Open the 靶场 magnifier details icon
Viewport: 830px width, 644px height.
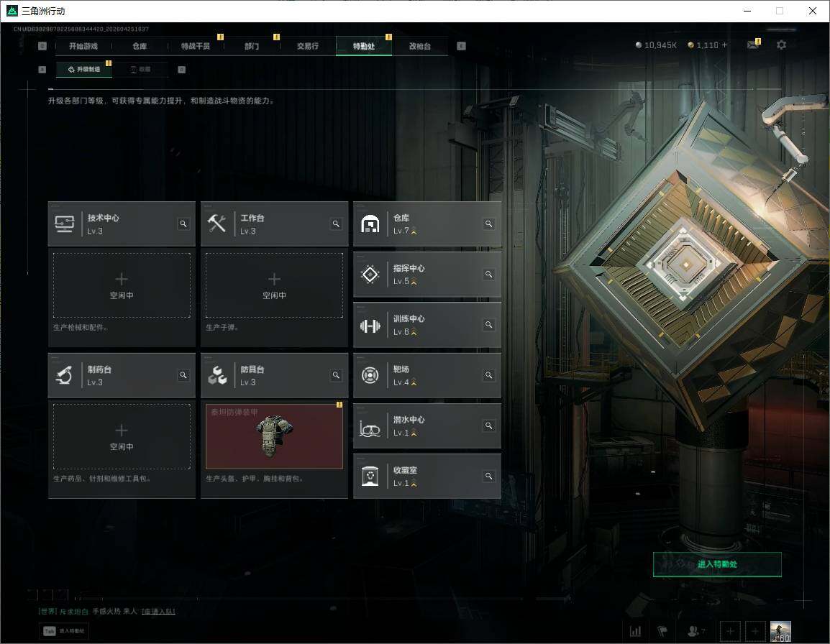click(488, 375)
